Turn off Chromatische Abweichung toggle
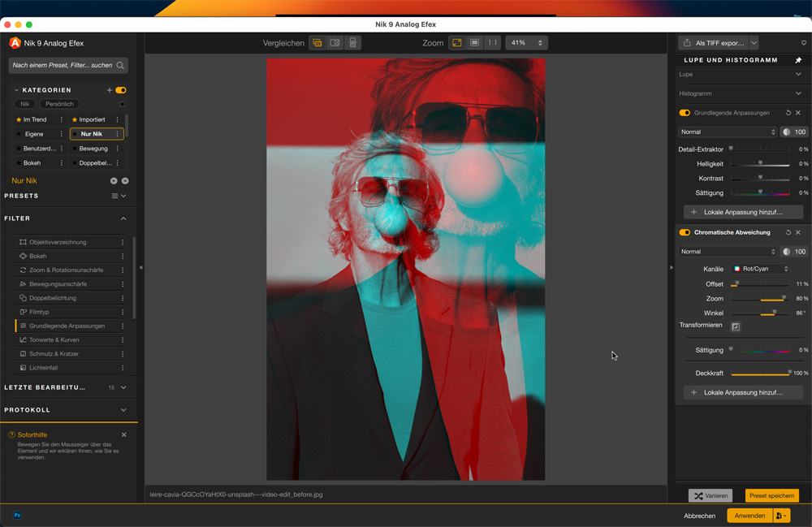Screen dimensions: 812x527 point(685,232)
